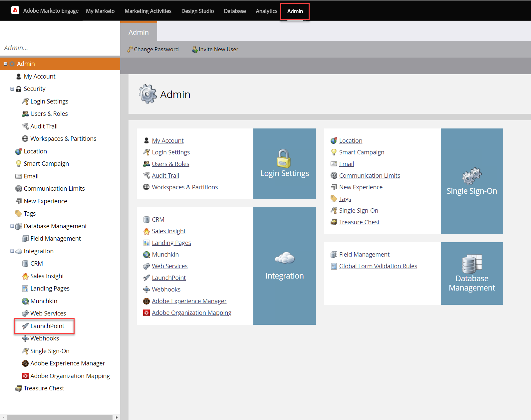Image resolution: width=531 pixels, height=420 pixels.
Task: Open the Audit Trail link in main panel
Action: [165, 176]
